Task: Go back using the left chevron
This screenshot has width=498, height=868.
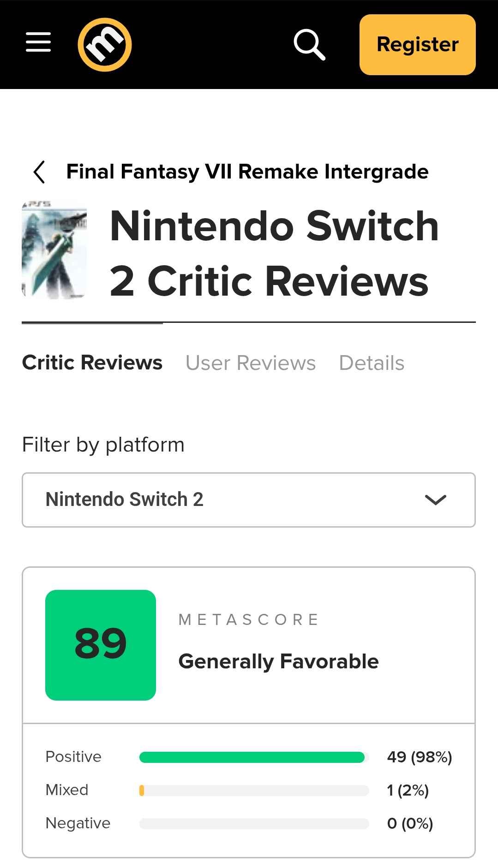Action: coord(39,172)
